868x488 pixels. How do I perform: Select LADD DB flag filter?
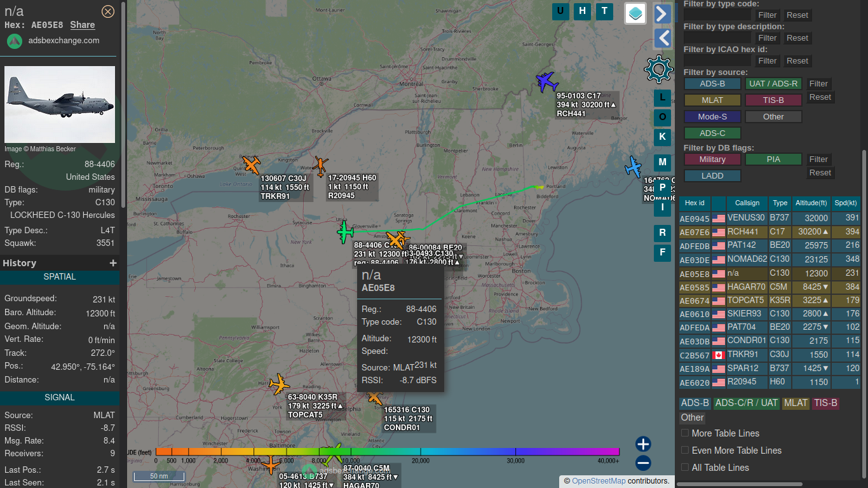pos(712,176)
